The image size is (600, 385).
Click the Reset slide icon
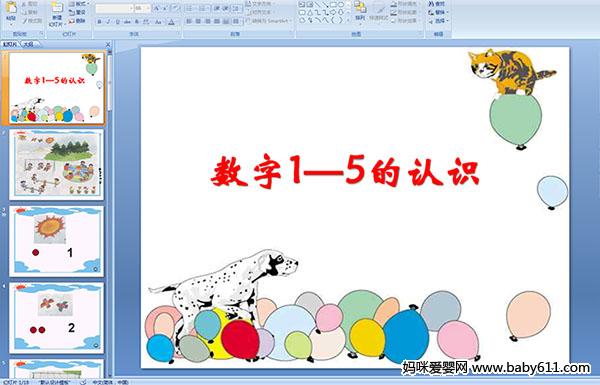click(x=78, y=12)
